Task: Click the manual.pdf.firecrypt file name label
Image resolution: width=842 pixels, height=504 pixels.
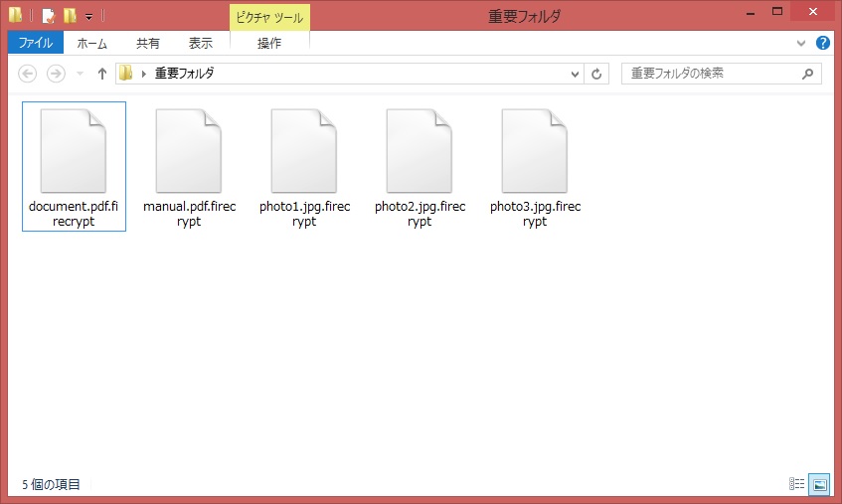Action: [x=189, y=214]
